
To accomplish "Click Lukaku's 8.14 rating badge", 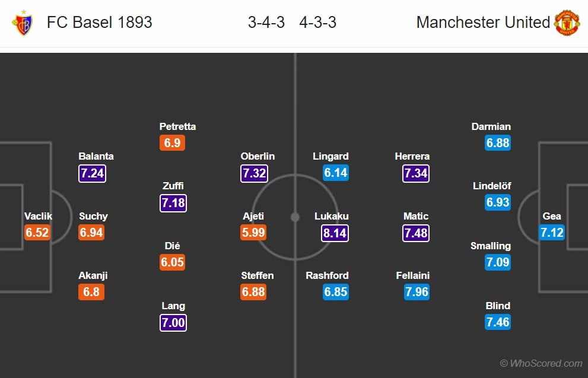I will click(x=335, y=233).
